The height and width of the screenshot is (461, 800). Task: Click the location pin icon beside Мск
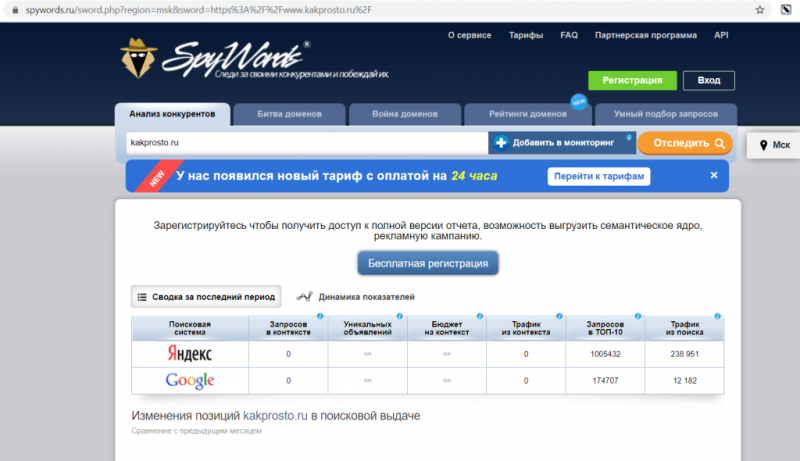(x=763, y=145)
